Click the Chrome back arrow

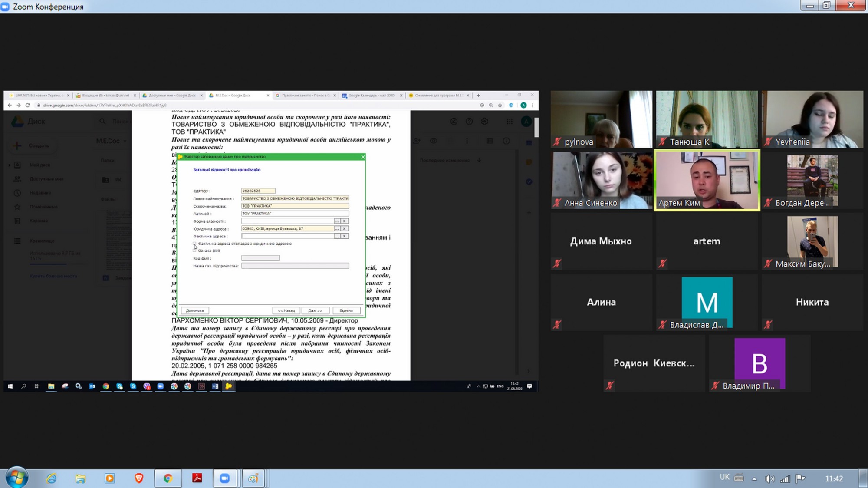pos(10,105)
